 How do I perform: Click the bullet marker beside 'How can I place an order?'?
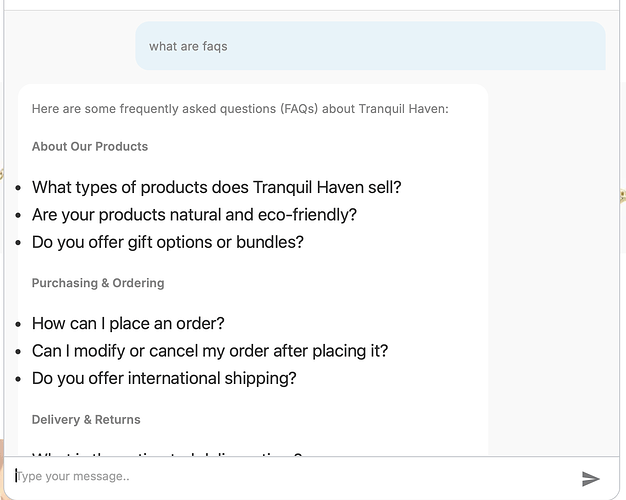(x=18, y=324)
